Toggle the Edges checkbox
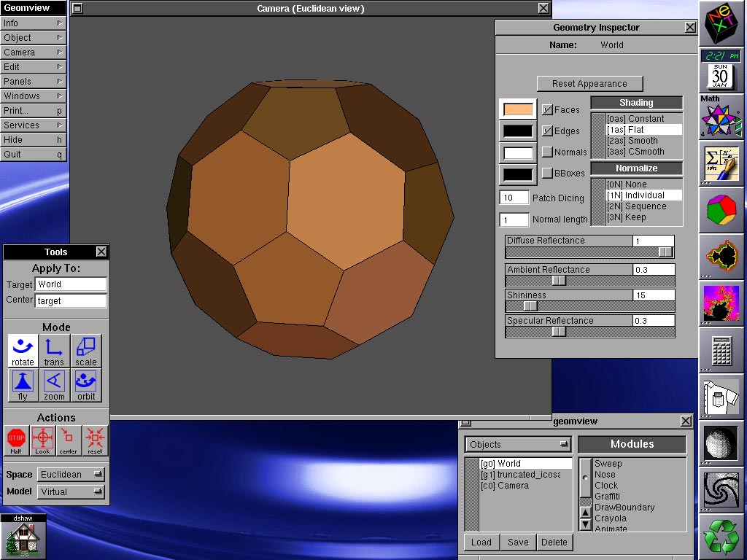747x560 pixels. [x=547, y=131]
